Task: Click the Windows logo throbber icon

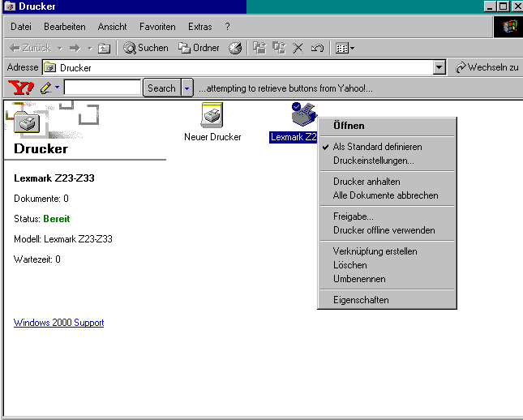Action: pyautogui.click(x=508, y=27)
